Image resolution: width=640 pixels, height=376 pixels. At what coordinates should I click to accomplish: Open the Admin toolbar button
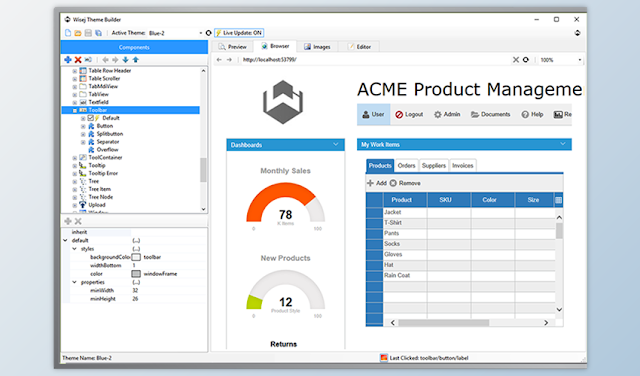coord(447,114)
